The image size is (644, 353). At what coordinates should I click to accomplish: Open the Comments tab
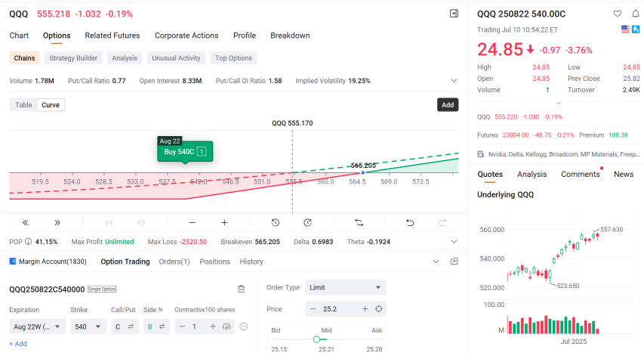pyautogui.click(x=581, y=174)
